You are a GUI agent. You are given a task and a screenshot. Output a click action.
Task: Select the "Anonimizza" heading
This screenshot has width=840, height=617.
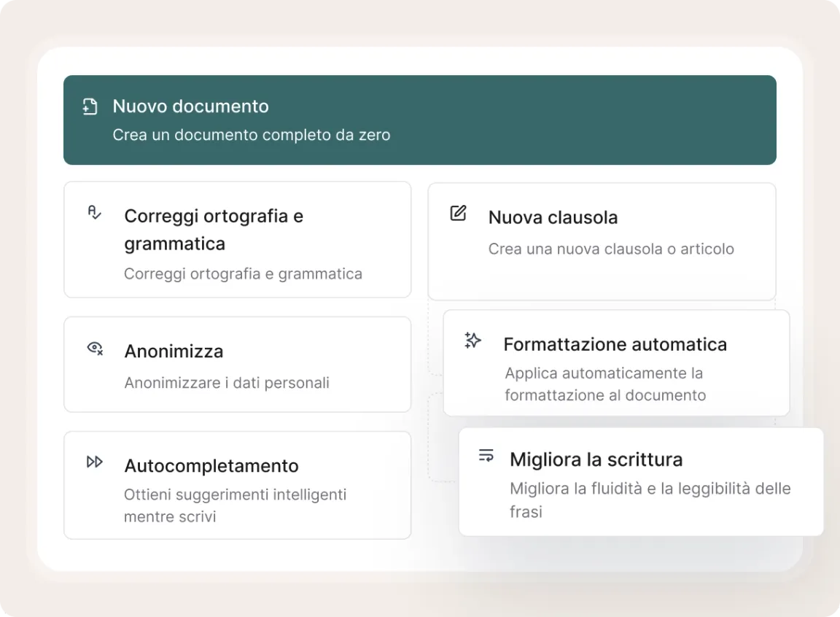pos(174,352)
